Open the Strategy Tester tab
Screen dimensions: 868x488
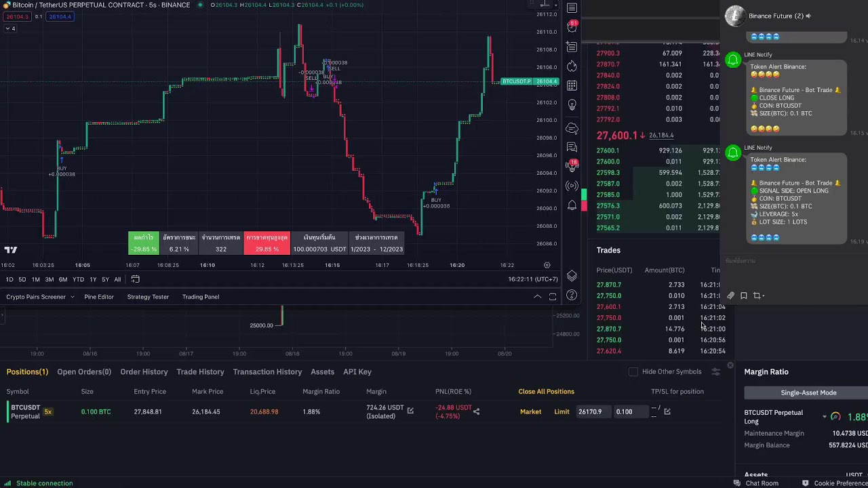click(x=148, y=297)
